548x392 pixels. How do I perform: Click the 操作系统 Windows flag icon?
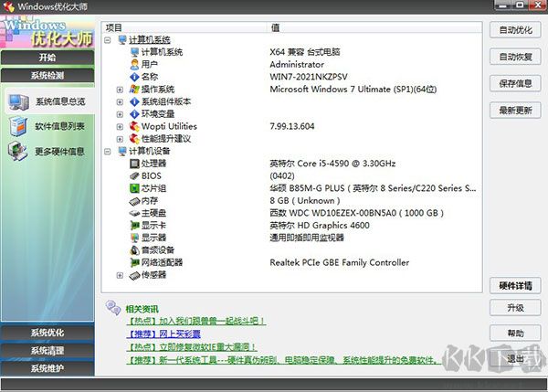[x=134, y=90]
